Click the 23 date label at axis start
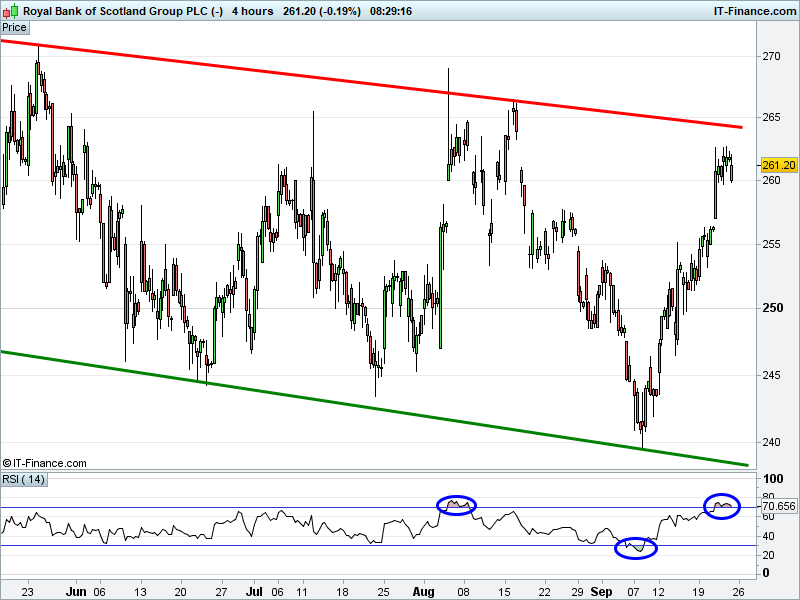 click(28, 592)
